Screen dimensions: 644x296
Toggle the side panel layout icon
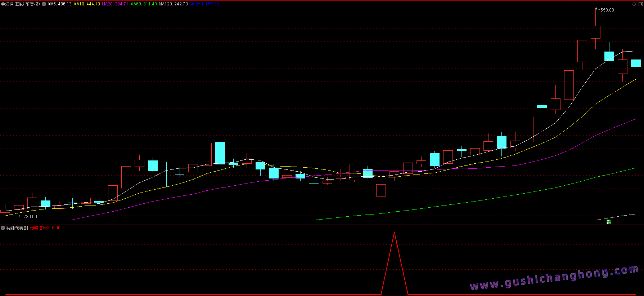click(640, 4)
